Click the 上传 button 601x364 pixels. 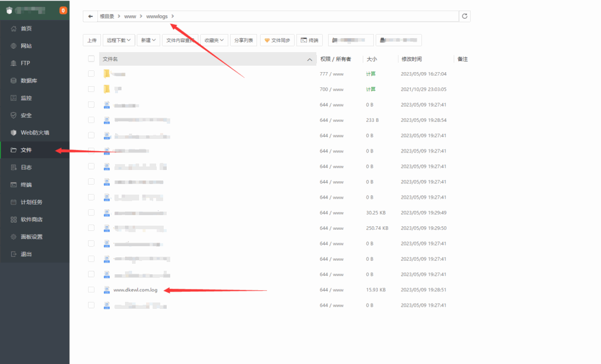(92, 40)
